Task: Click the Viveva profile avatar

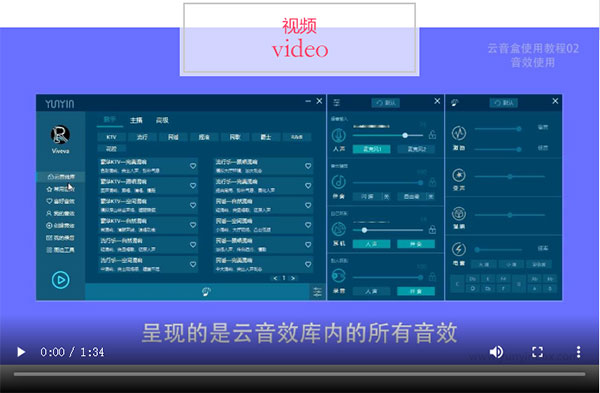Action: click(x=60, y=135)
